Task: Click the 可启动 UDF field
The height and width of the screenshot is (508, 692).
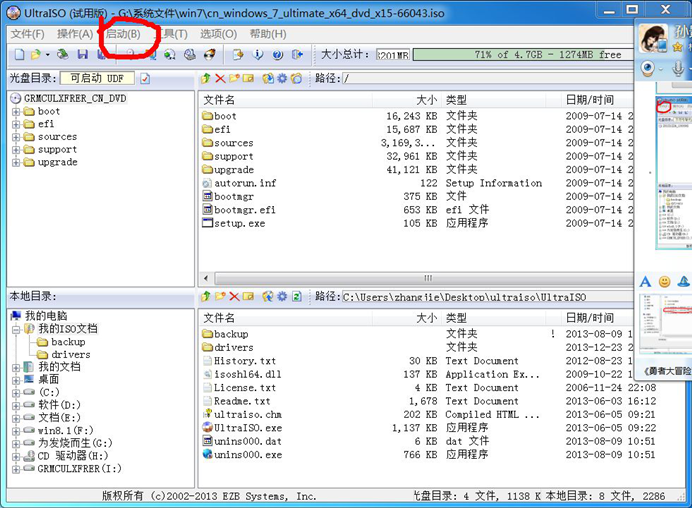Action: [x=97, y=79]
